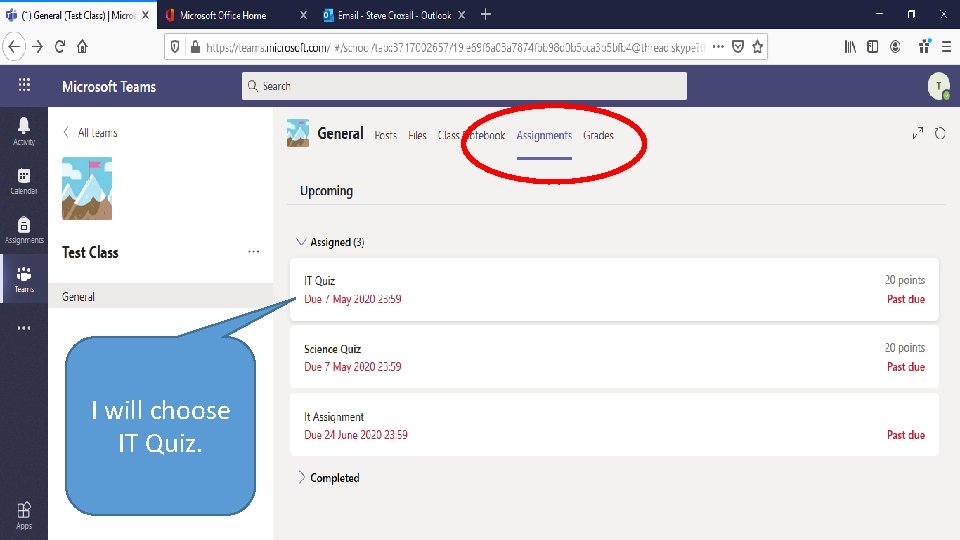Screen dimensions: 960x540
Task: Open the Assignments channel tab
Action: (544, 135)
